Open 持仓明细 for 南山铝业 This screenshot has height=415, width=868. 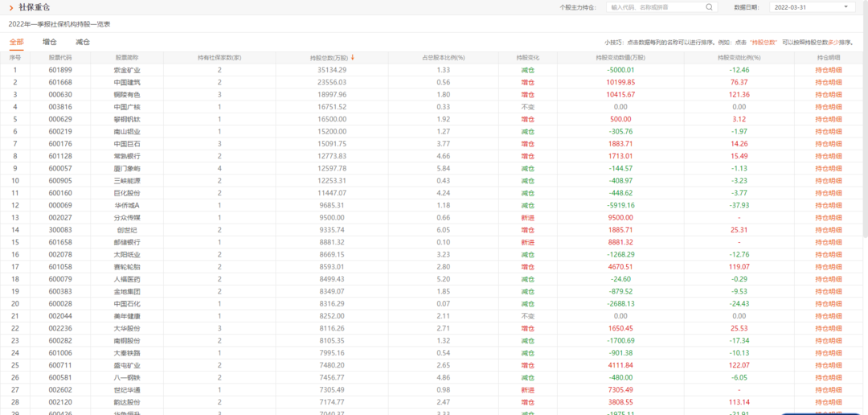point(828,131)
